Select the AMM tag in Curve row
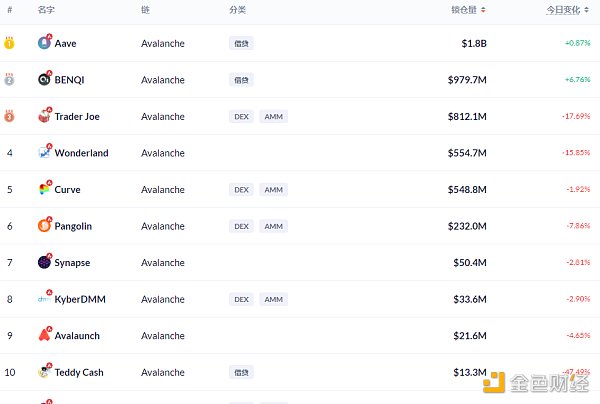This screenshot has width=600, height=404. click(273, 189)
